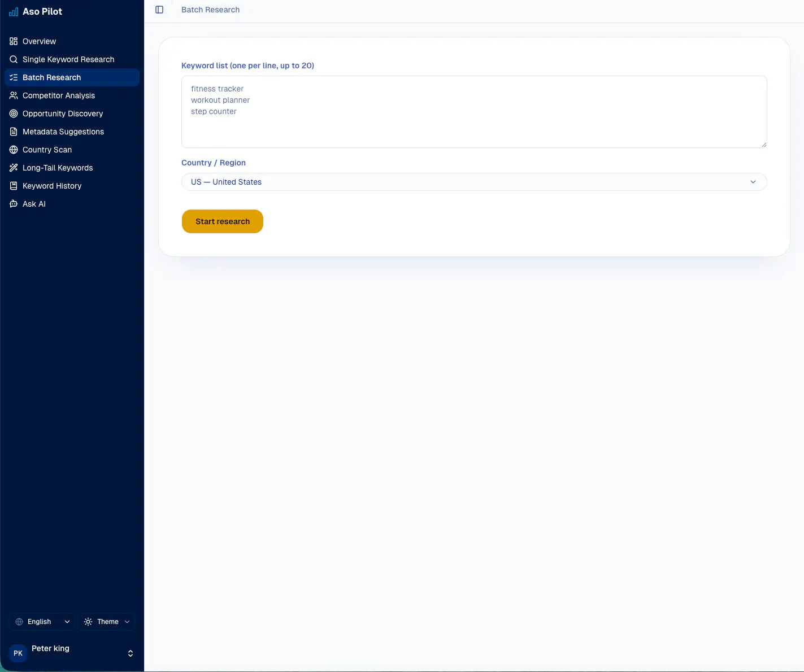Click the Keyword History bookmark icon

(x=14, y=186)
